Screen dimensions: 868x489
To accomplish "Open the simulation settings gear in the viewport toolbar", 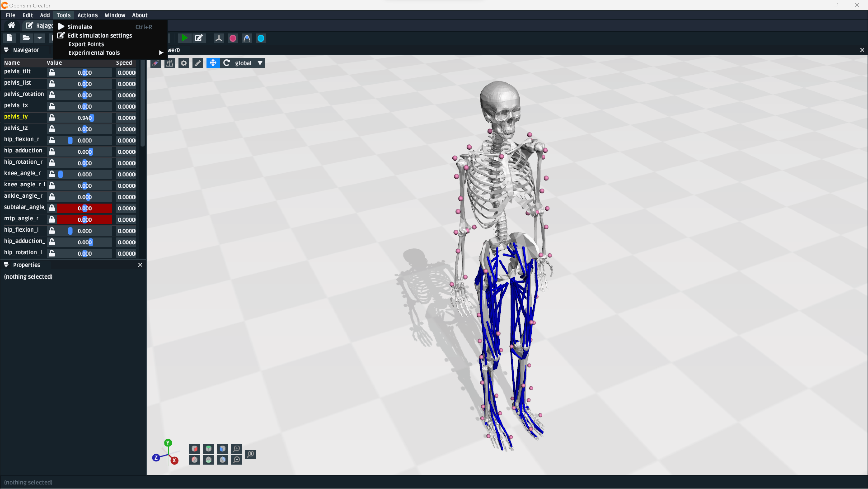I will (x=183, y=63).
